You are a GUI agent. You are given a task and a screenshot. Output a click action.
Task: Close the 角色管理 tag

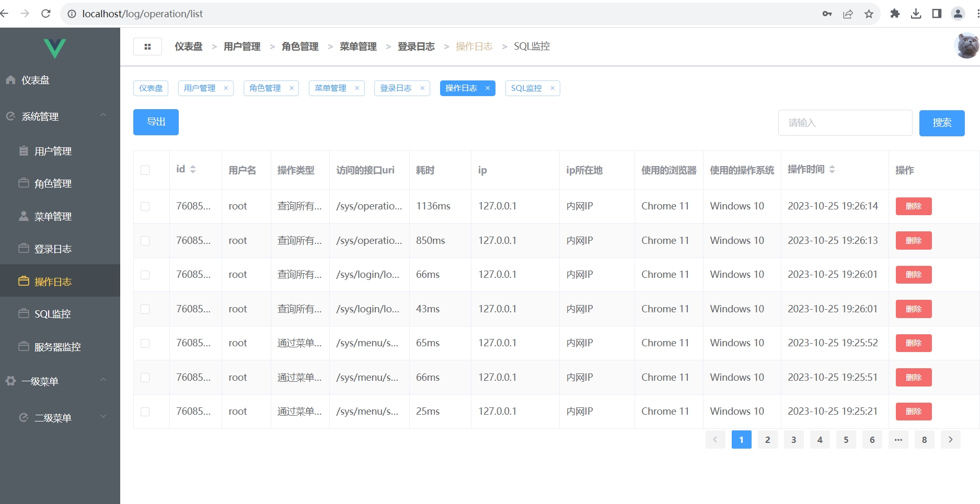tap(292, 88)
